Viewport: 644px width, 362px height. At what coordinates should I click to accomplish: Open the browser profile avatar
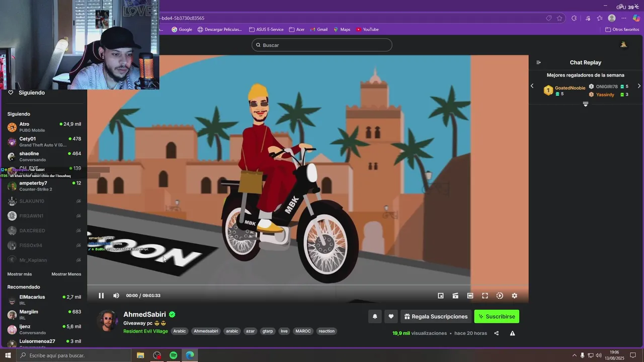pyautogui.click(x=612, y=18)
